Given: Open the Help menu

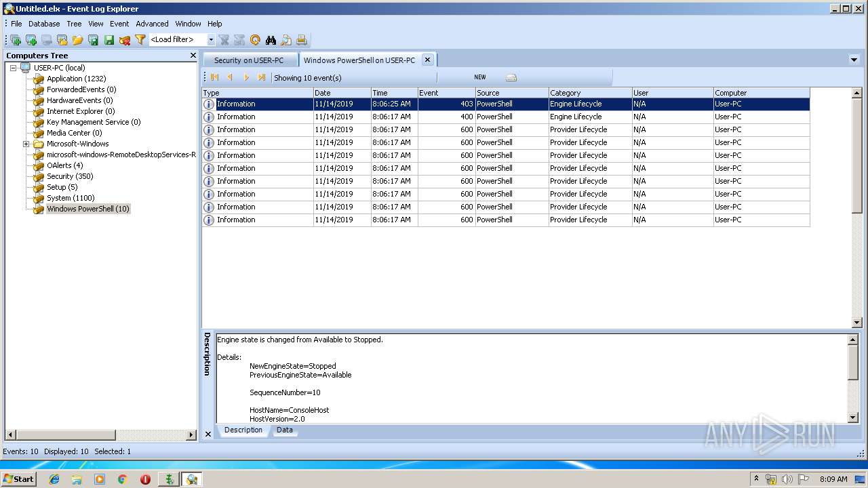Looking at the screenshot, I should (x=215, y=24).
